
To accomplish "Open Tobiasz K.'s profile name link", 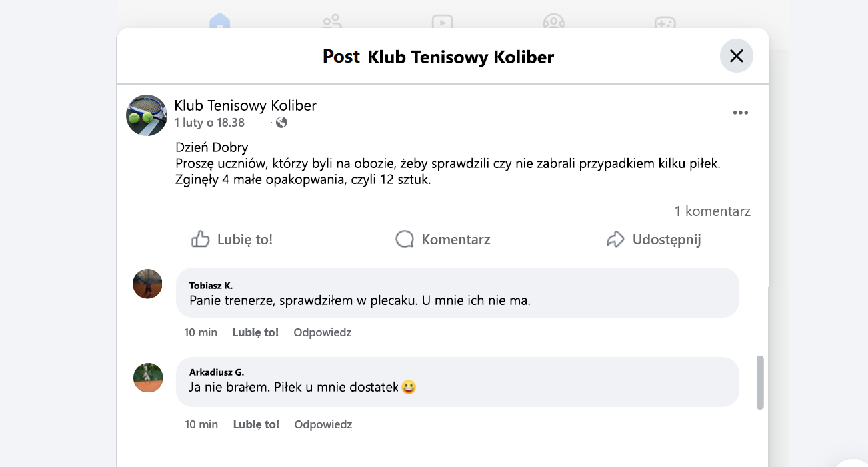I will (x=211, y=286).
